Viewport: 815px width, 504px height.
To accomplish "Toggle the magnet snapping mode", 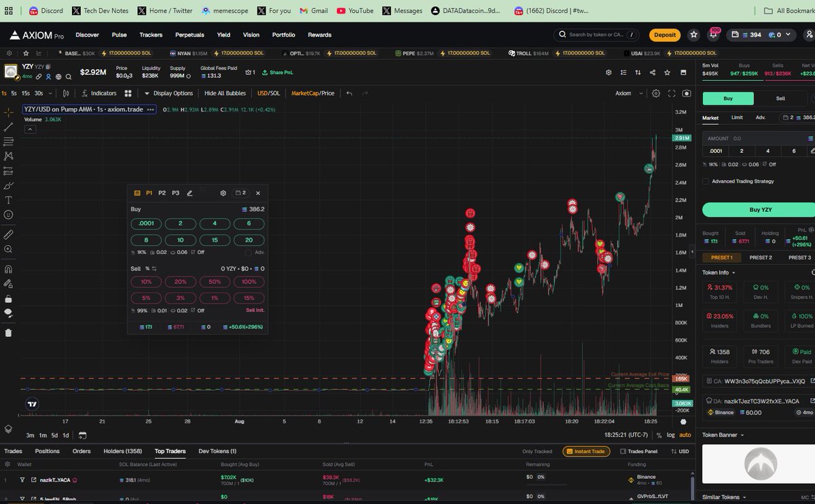I will pos(8,268).
